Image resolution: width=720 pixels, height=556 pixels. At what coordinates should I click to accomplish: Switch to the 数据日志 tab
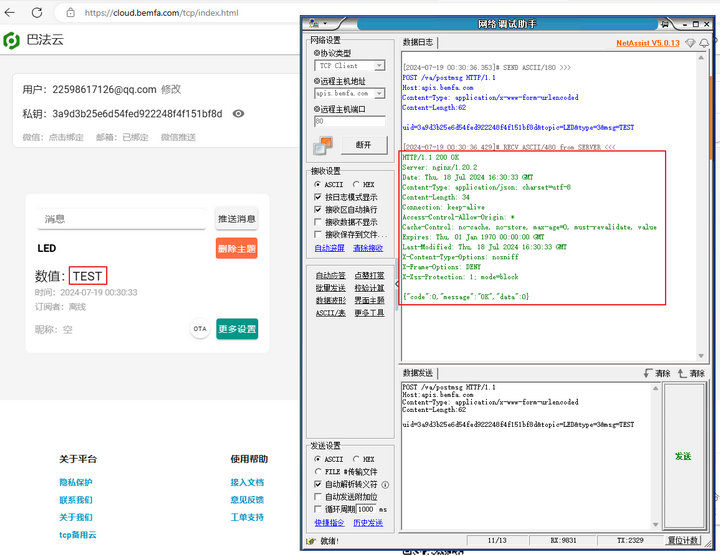pyautogui.click(x=418, y=43)
